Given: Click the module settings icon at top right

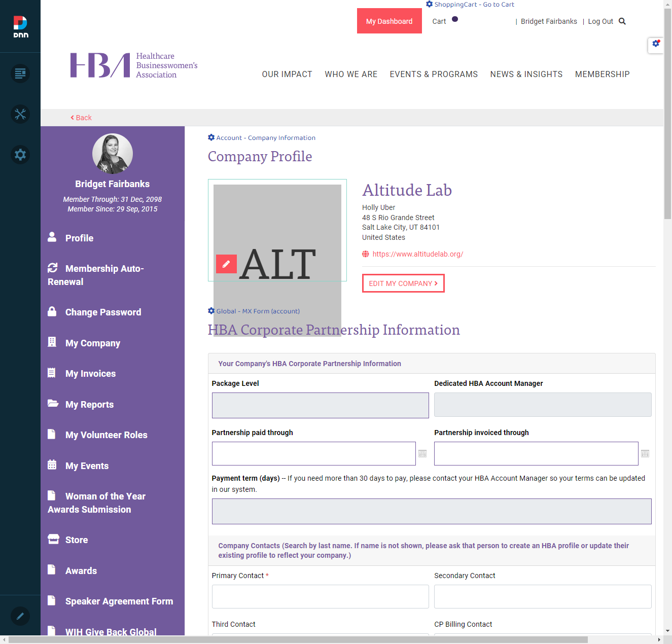Looking at the screenshot, I should point(656,44).
